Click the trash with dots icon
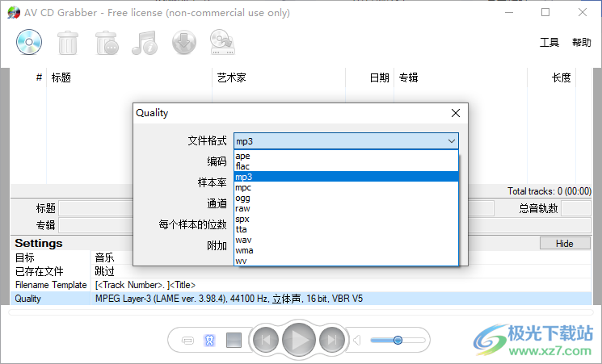The width and height of the screenshot is (602, 364). pyautogui.click(x=107, y=43)
